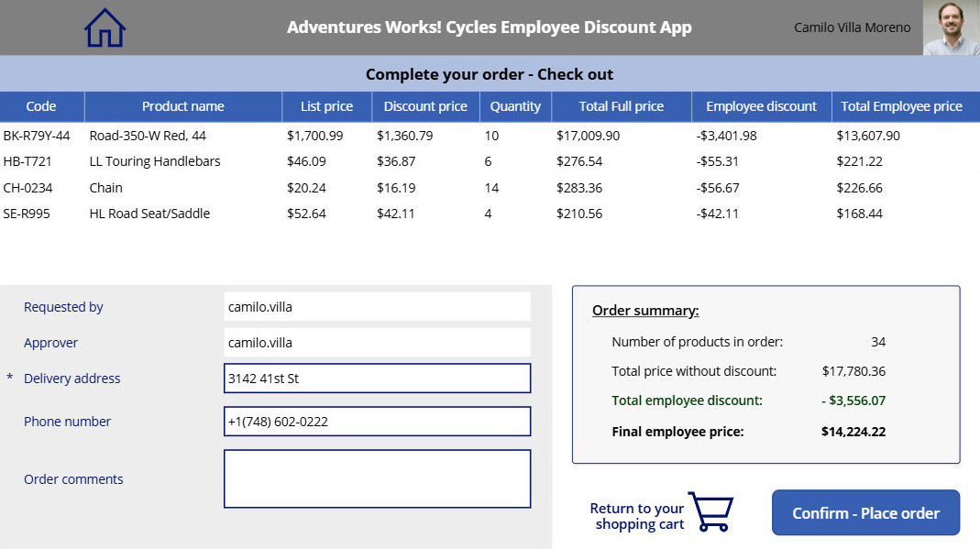The width and height of the screenshot is (980, 549).
Task: Click employee discount -$55.31
Action: 718,161
